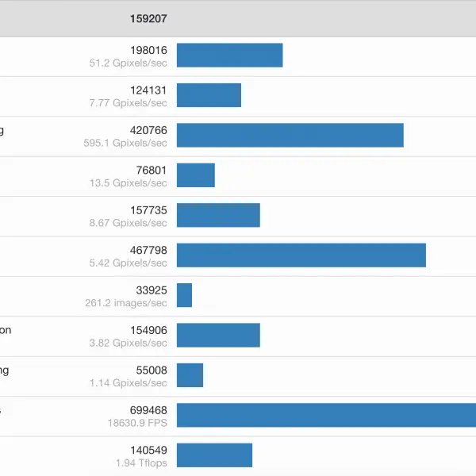Image resolution: width=476 pixels, height=476 pixels.
Task: Click the 420766 blue bar
Action: click(290, 135)
